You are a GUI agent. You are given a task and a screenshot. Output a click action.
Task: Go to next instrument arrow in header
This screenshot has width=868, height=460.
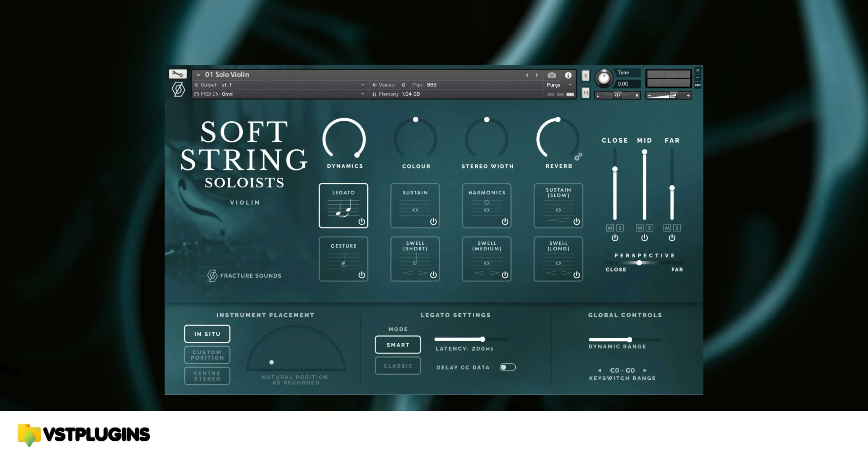[537, 75]
